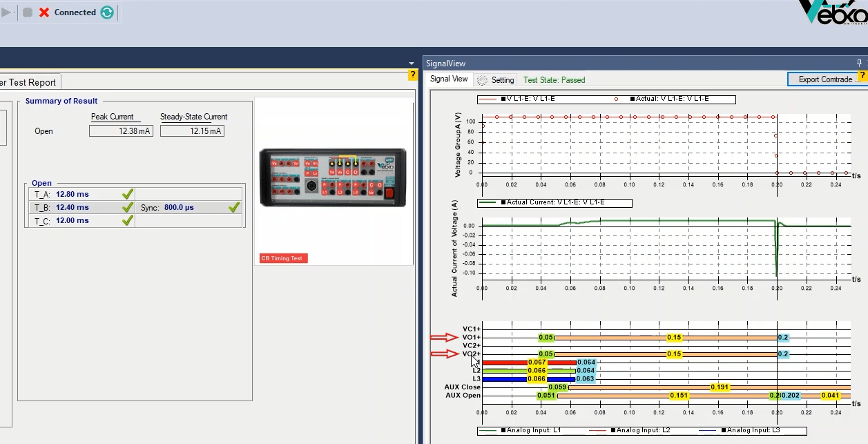The width and height of the screenshot is (868, 444).
Task: Click the Export Comtrade button
Action: click(824, 79)
